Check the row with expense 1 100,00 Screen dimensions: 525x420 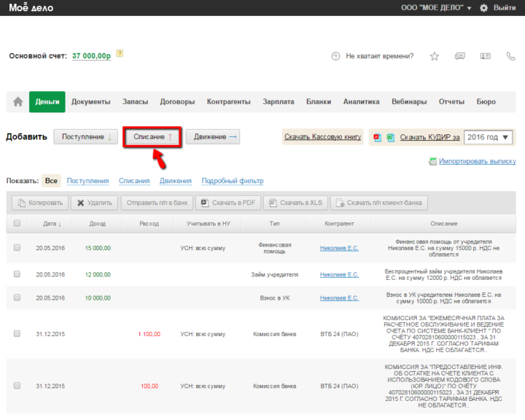[17, 333]
